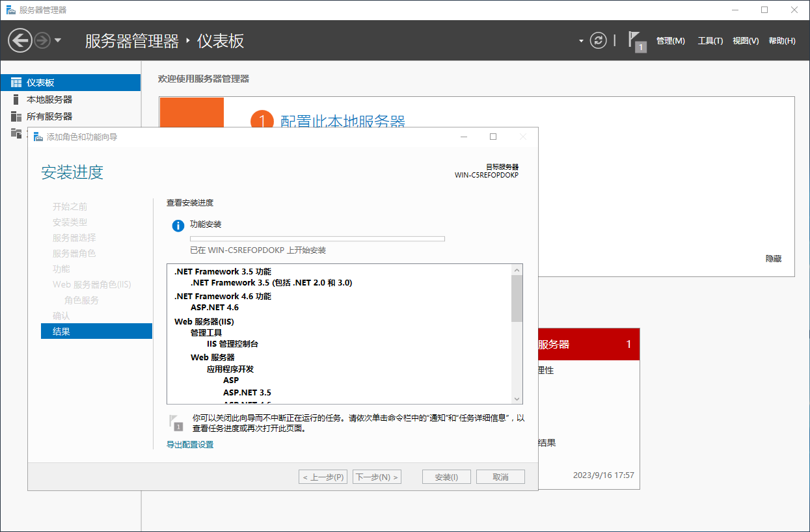
Task: Click .NET Framework 3.5 功能 list entry
Action: [x=223, y=271]
